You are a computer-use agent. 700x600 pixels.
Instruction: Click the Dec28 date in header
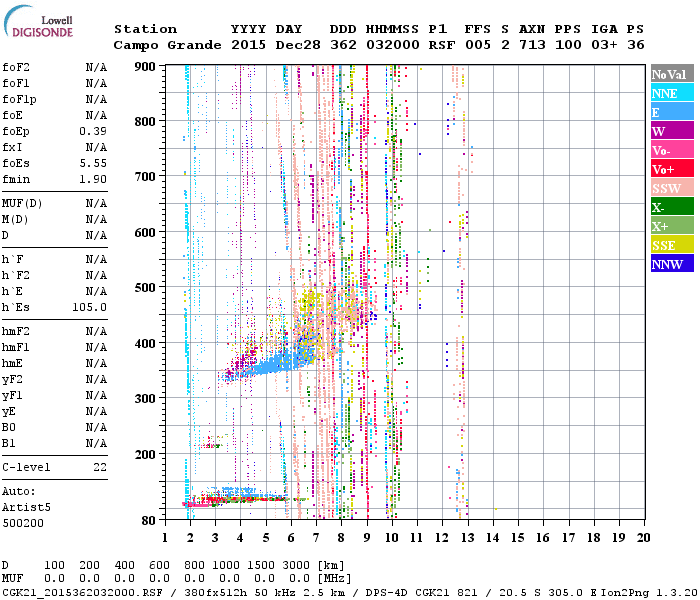[298, 45]
